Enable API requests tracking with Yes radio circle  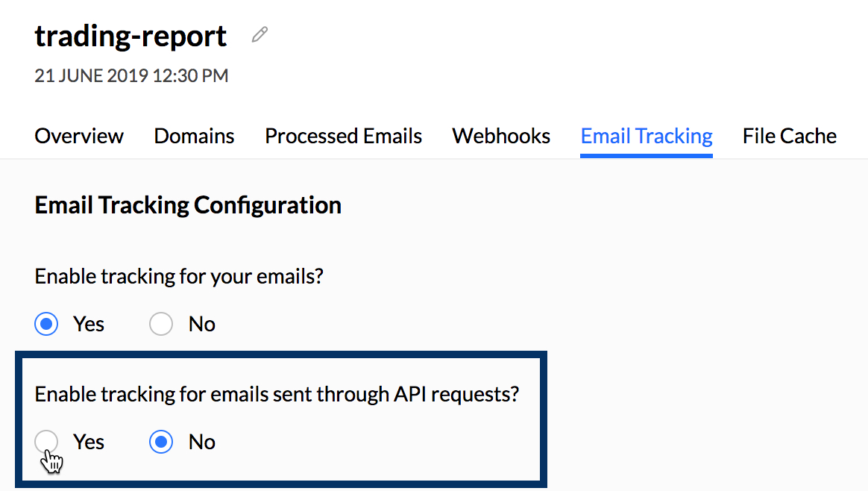point(46,442)
